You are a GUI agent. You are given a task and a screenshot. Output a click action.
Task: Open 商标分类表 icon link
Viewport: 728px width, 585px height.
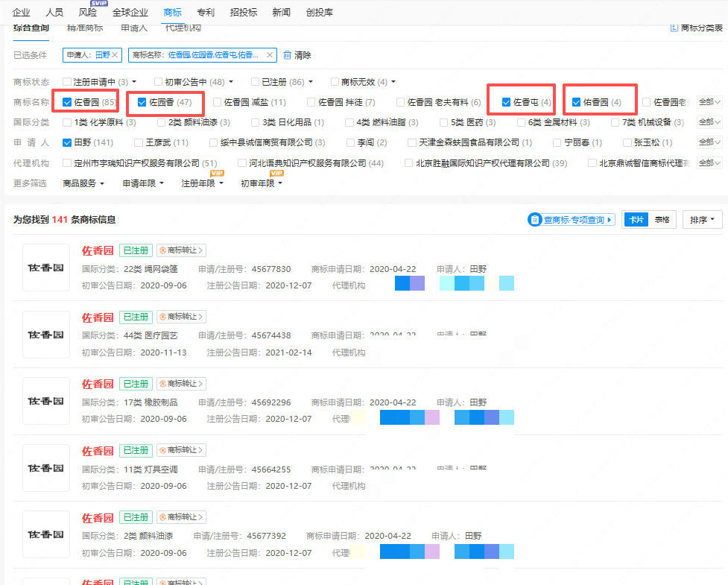point(674,28)
